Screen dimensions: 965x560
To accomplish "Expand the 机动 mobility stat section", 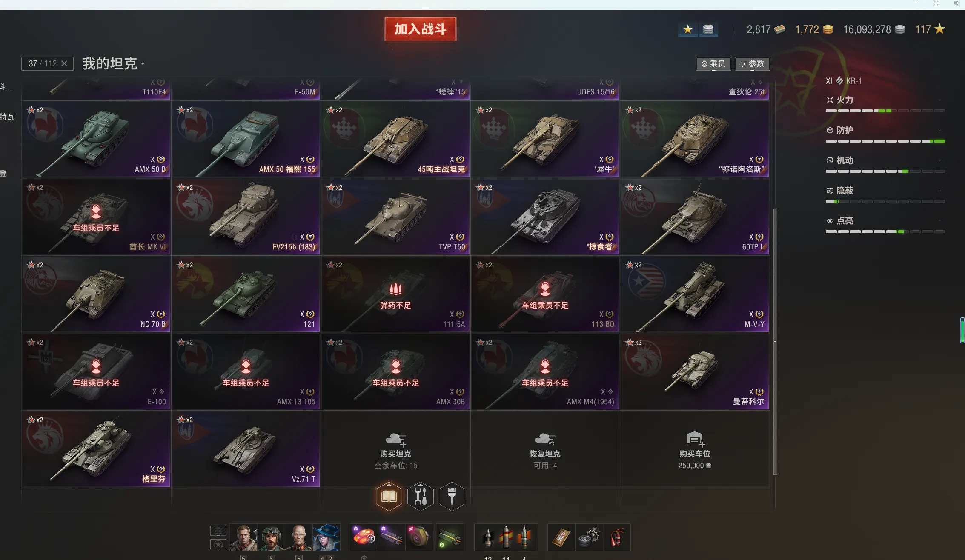I will 885,160.
